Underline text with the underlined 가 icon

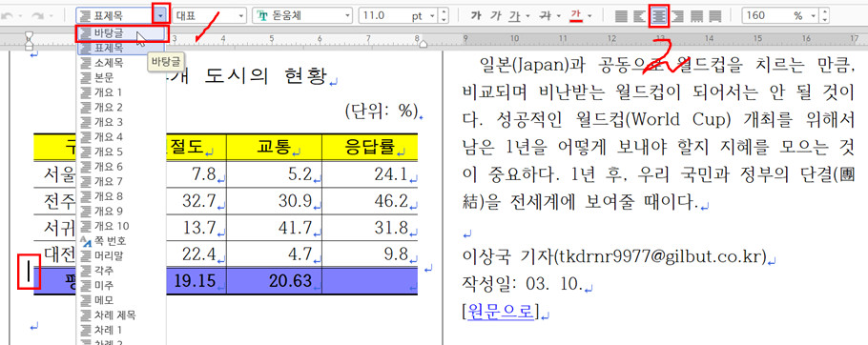point(515,16)
